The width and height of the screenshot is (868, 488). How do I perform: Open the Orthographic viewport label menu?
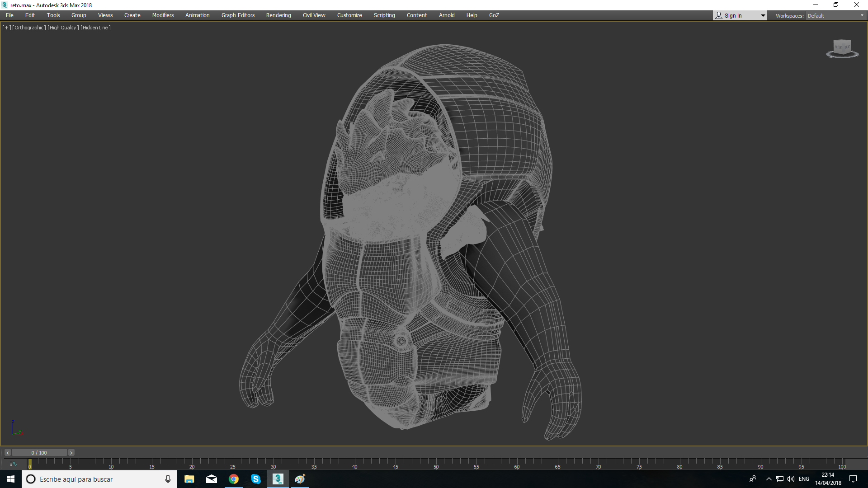click(29, 28)
